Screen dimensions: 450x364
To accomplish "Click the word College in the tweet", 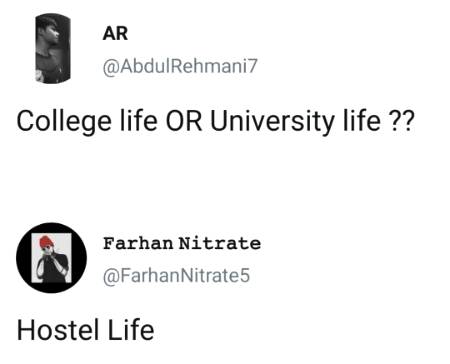I will point(64,121).
